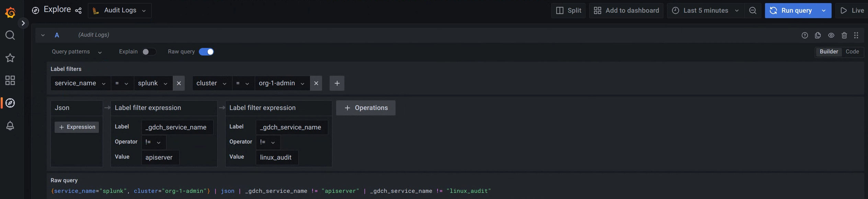This screenshot has height=199, width=868.
Task: Toggle the Explain switch on
Action: coord(149,52)
